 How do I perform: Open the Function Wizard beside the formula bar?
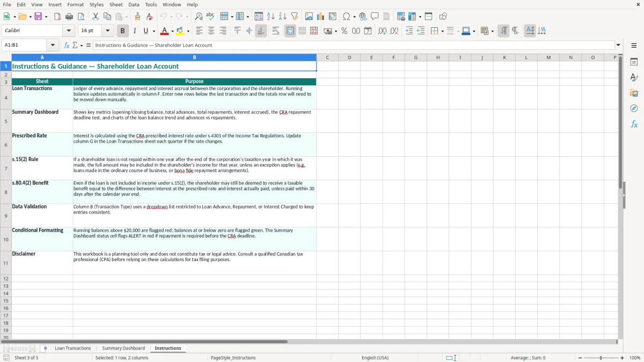[x=67, y=45]
